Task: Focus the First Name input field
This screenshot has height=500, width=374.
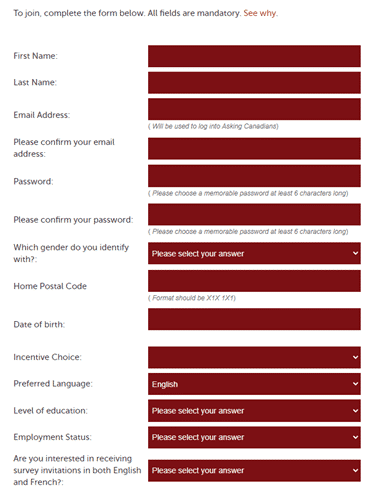Action: [254, 56]
